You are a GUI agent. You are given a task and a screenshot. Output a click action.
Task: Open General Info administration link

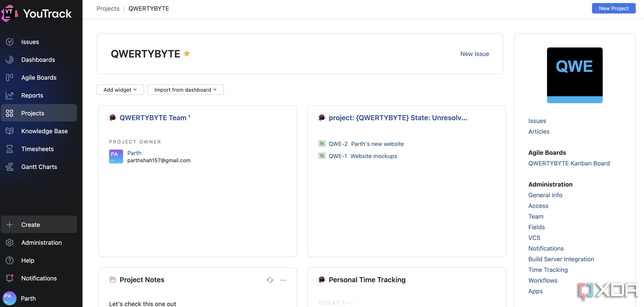point(545,195)
